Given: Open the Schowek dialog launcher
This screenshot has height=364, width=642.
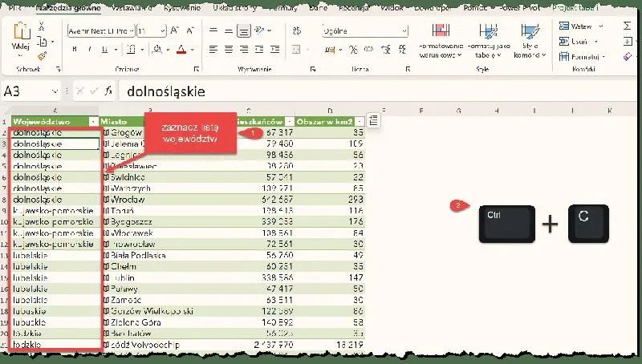Looking at the screenshot, I should pyautogui.click(x=58, y=69).
